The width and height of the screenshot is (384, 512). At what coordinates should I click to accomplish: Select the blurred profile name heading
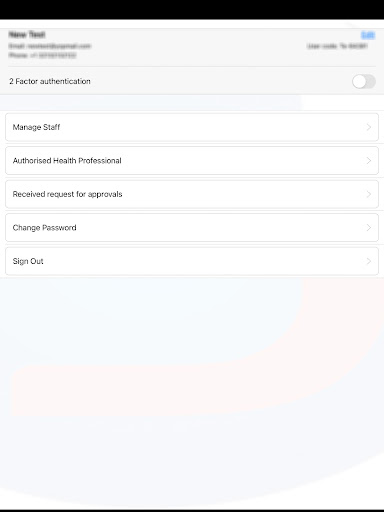[x=27, y=34]
